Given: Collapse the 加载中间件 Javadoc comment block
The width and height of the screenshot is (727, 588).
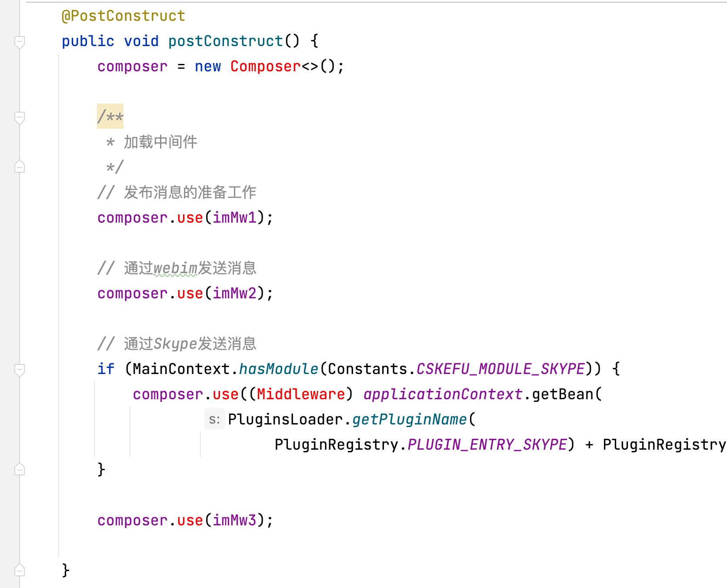Looking at the screenshot, I should [19, 117].
